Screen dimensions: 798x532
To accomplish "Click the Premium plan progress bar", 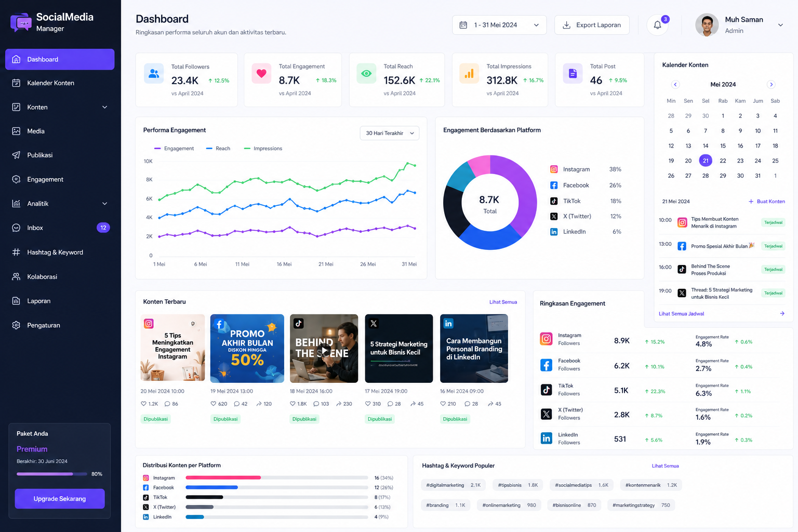I will click(x=52, y=474).
